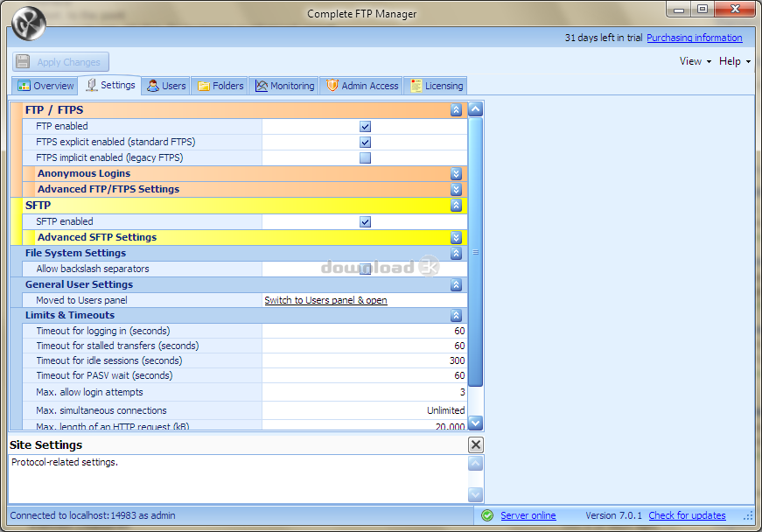Click the description panel scroll down arrow
Image resolution: width=762 pixels, height=532 pixels.
click(476, 494)
